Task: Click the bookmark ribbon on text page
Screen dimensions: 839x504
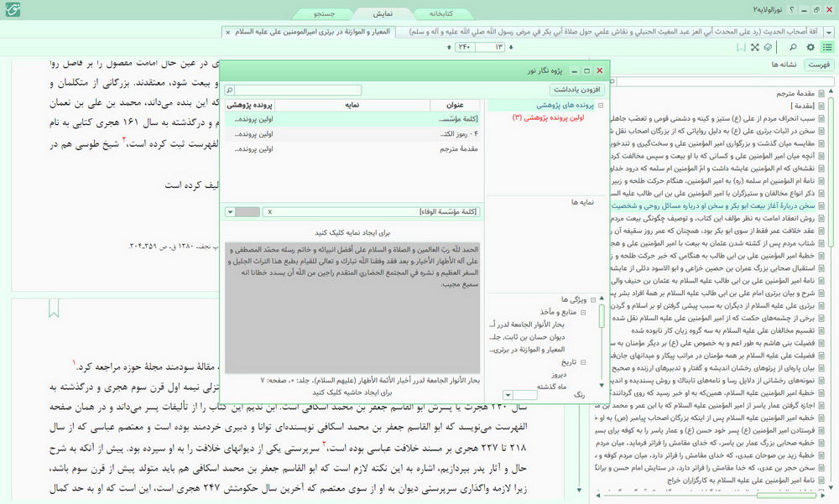Action: (54, 309)
